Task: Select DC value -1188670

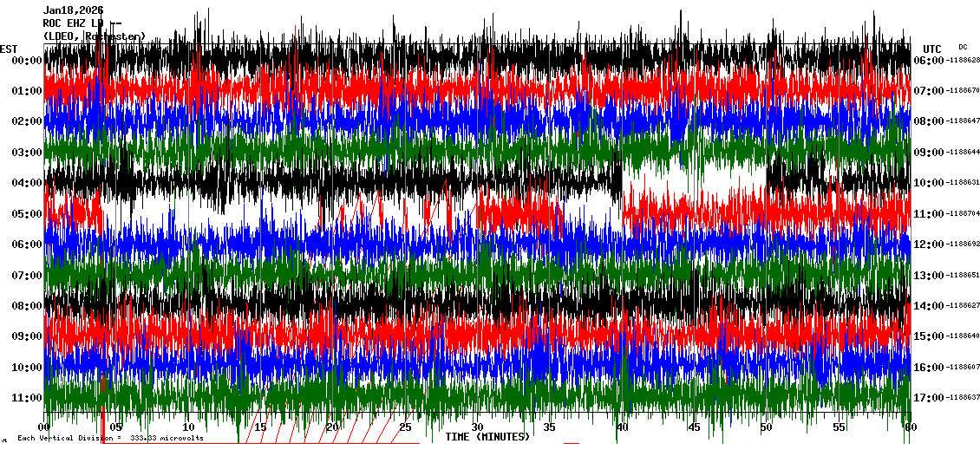Action: tap(963, 91)
